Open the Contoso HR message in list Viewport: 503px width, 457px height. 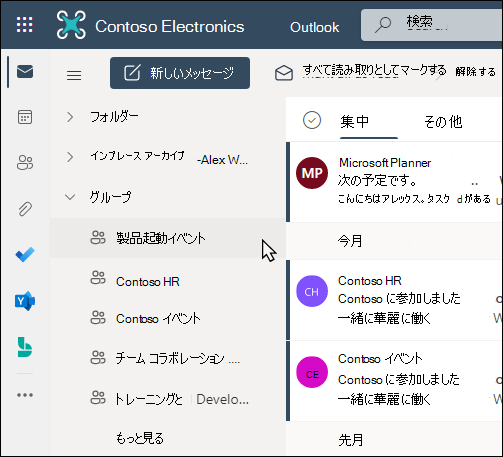coord(395,300)
